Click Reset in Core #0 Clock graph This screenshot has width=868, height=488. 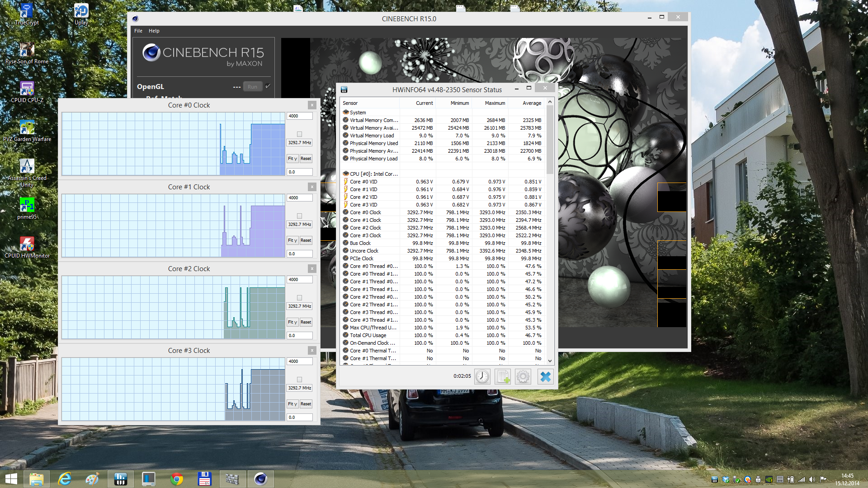point(306,159)
